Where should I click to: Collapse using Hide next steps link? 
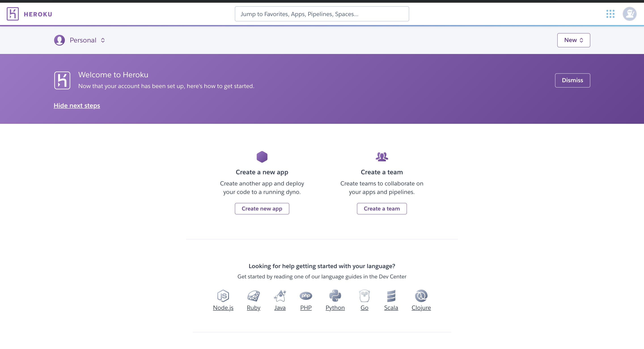77,106
